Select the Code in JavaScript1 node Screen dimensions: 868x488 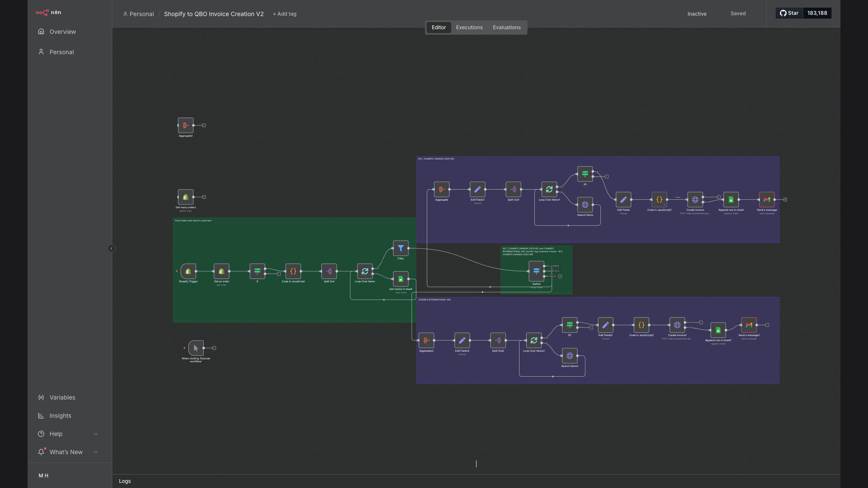pos(659,199)
